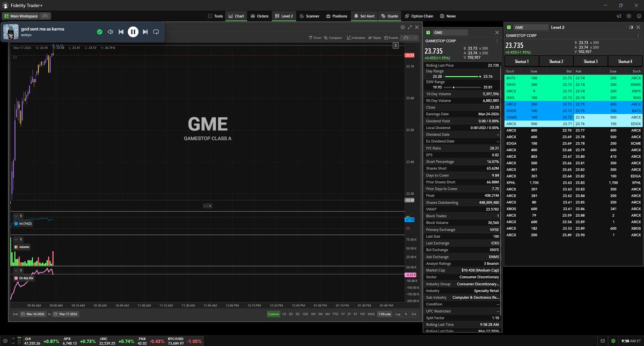This screenshot has width=644, height=346.
Task: Skip to the next track
Action: click(x=145, y=32)
